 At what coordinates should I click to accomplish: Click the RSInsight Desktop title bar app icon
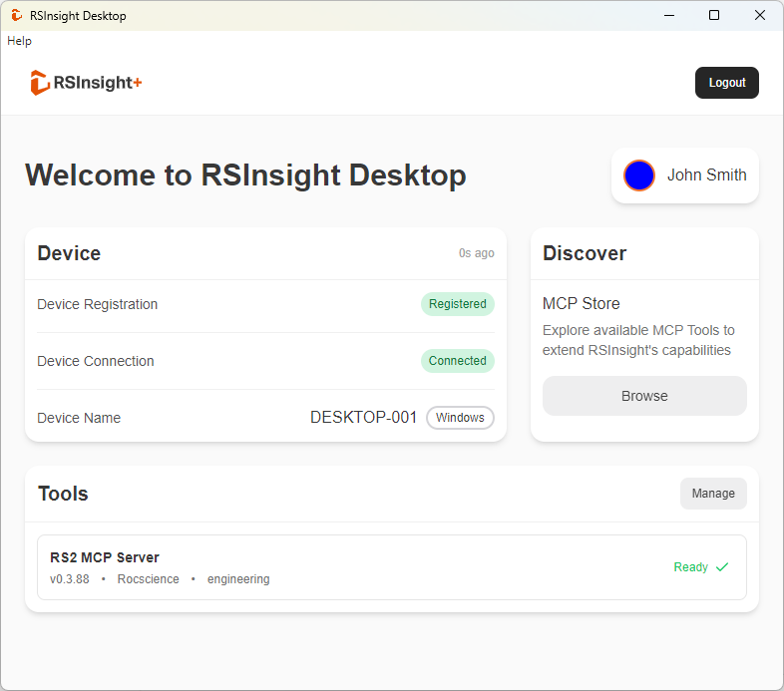[x=17, y=16]
